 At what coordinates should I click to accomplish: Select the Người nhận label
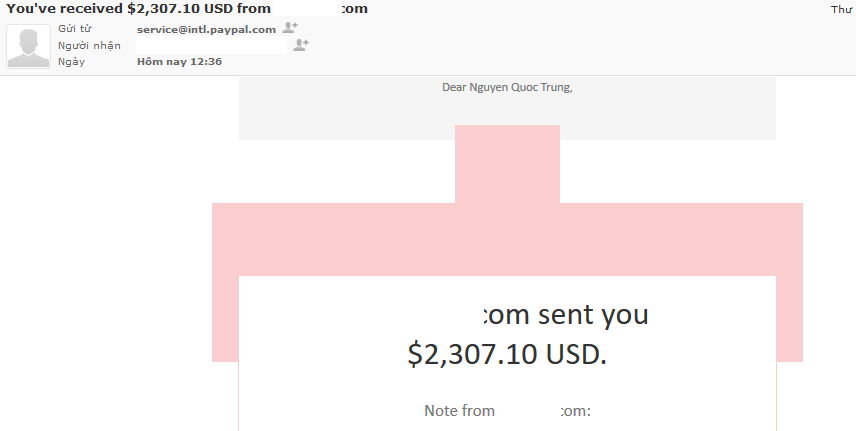click(x=90, y=45)
